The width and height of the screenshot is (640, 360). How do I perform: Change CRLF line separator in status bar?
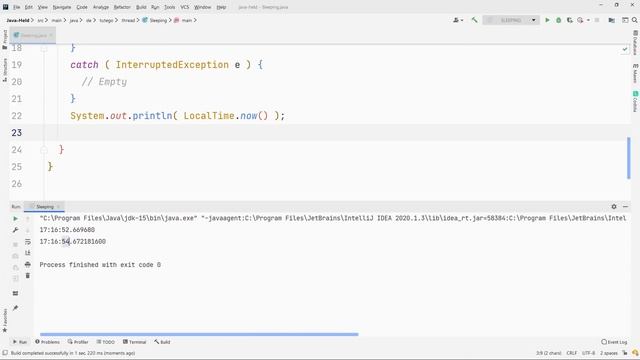571,353
